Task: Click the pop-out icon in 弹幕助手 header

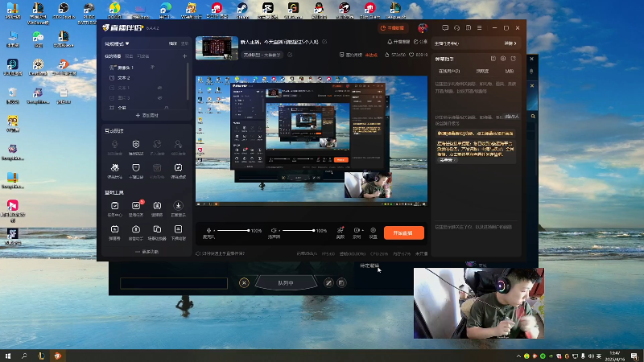Action: point(514,59)
